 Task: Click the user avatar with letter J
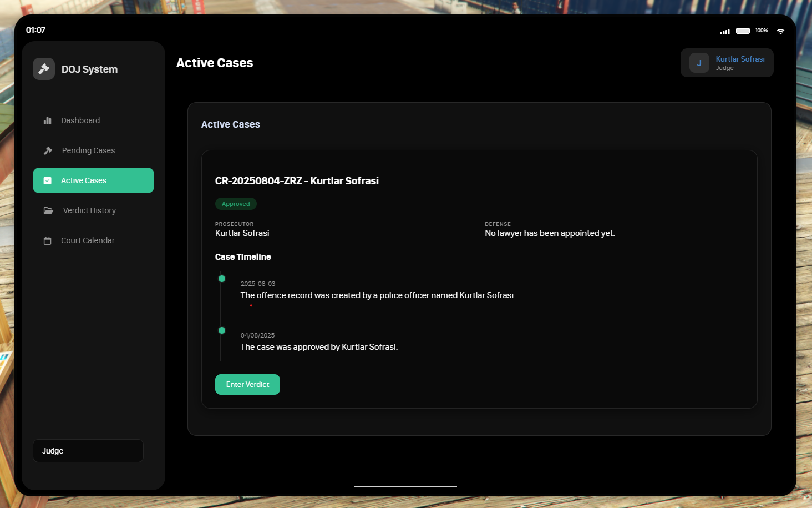pyautogui.click(x=699, y=63)
